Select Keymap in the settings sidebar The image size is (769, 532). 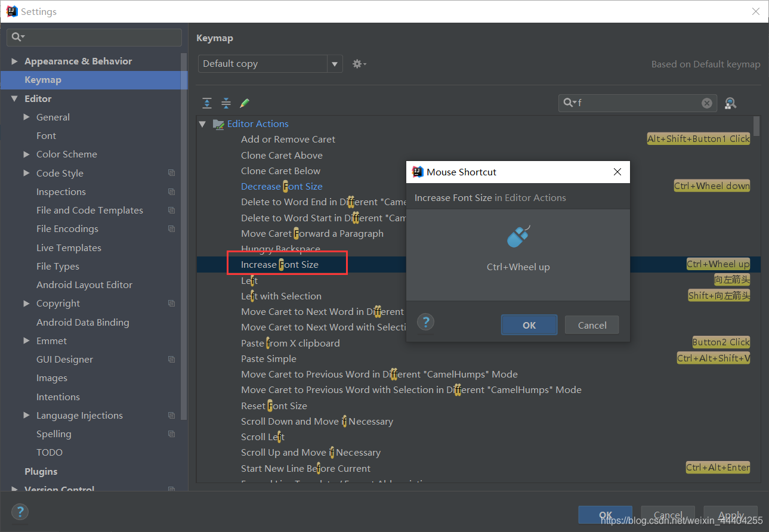(x=94, y=80)
